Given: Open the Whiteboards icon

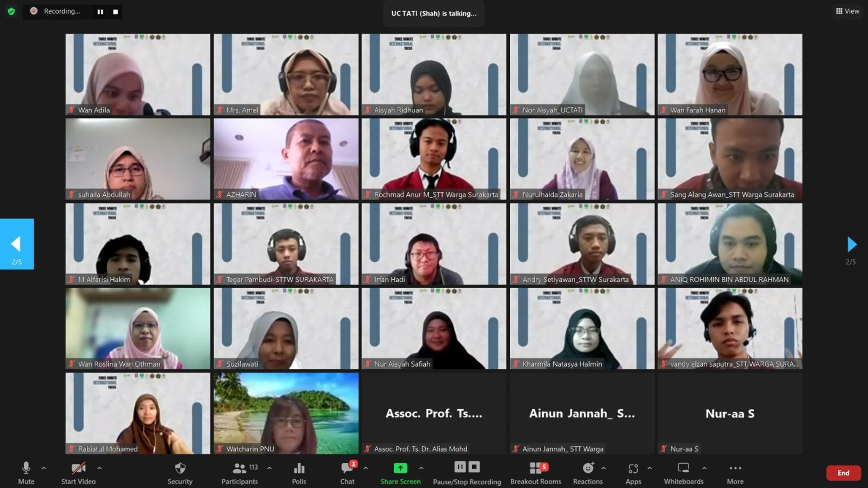Looking at the screenshot, I should (683, 469).
